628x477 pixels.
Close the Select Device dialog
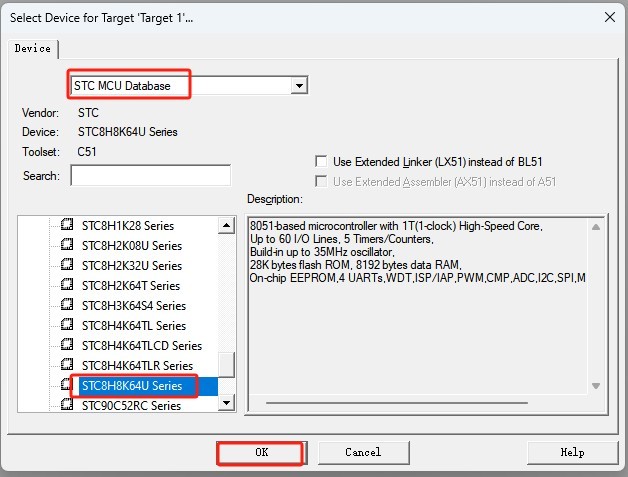coord(610,17)
